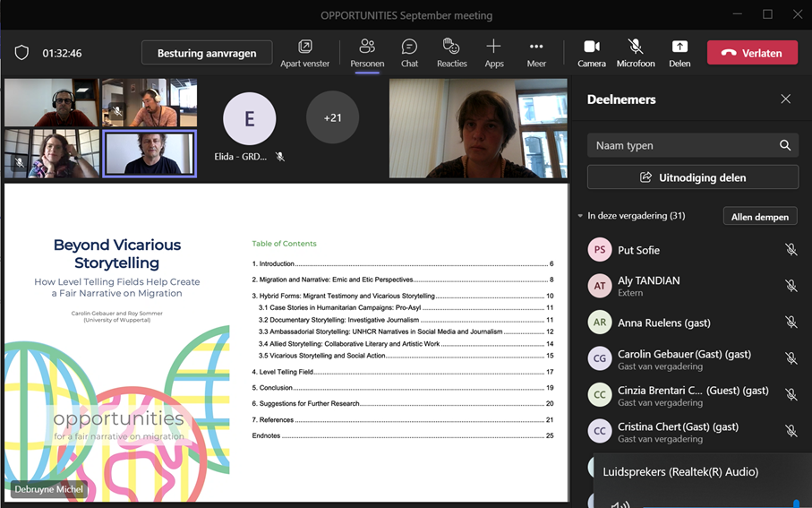Toggle the Camera on or off

click(x=591, y=53)
